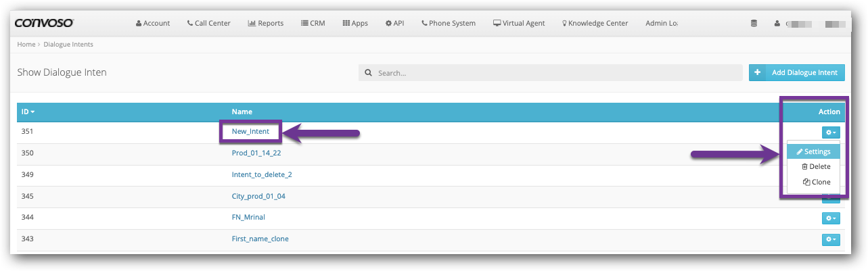Open the New_Intent dialogue intent
Image resolution: width=868 pixels, height=271 pixels.
tap(250, 131)
